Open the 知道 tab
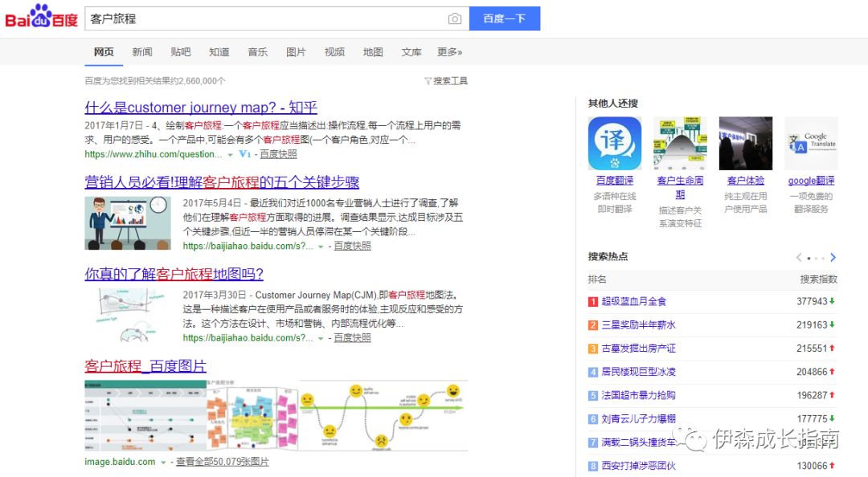 tap(219, 52)
